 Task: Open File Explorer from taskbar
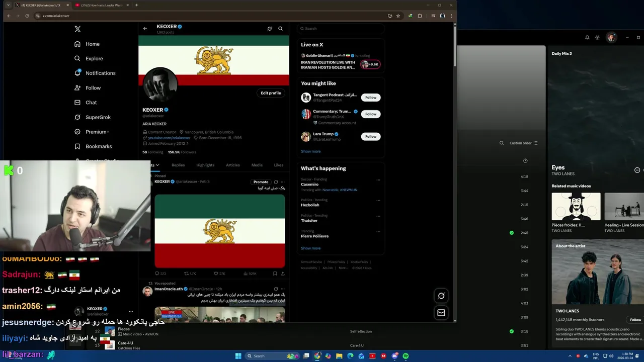(339, 356)
